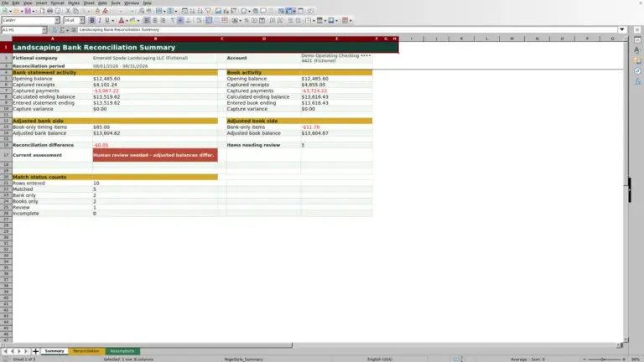Toggle Underline formatting
Image resolution: width=644 pixels, height=362 pixels.
107,20
